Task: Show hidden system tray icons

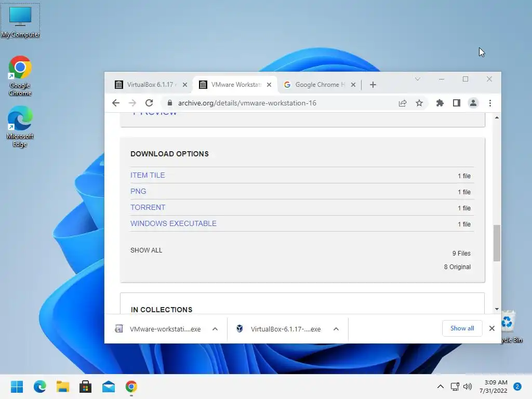Action: pos(441,387)
